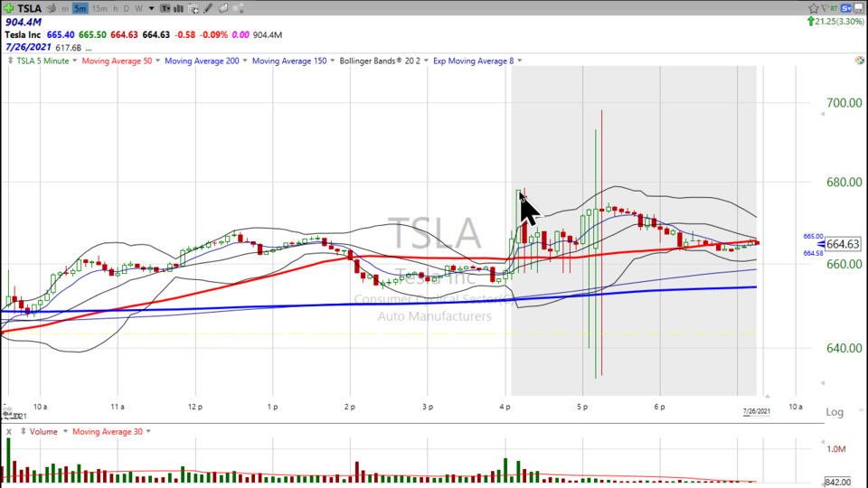
Task: Click the 700.00 price axis label
Action: click(x=844, y=103)
